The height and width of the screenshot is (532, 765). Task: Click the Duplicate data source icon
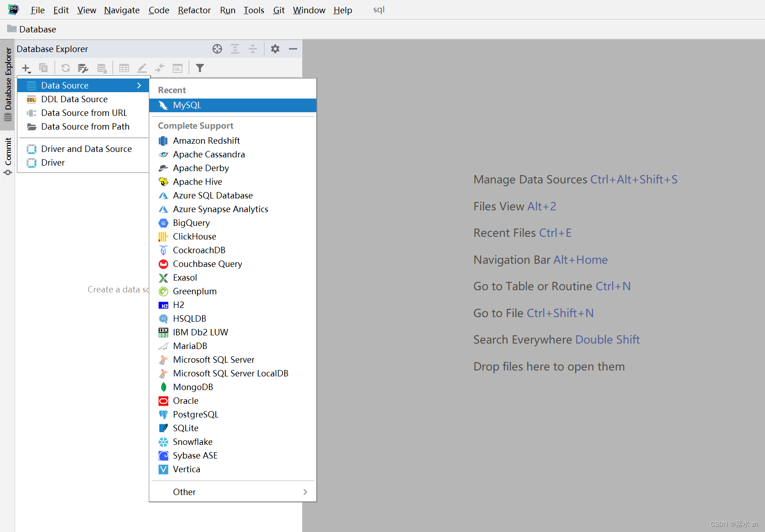coord(43,68)
